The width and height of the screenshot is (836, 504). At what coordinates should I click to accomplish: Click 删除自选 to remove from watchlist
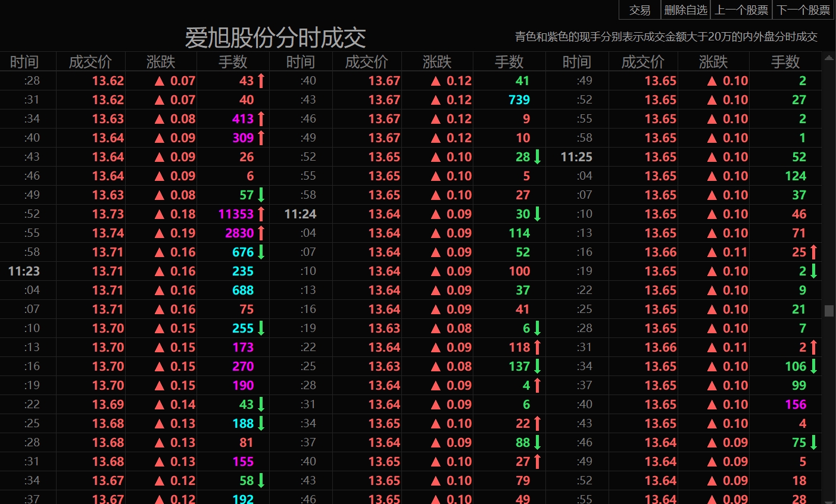[685, 10]
